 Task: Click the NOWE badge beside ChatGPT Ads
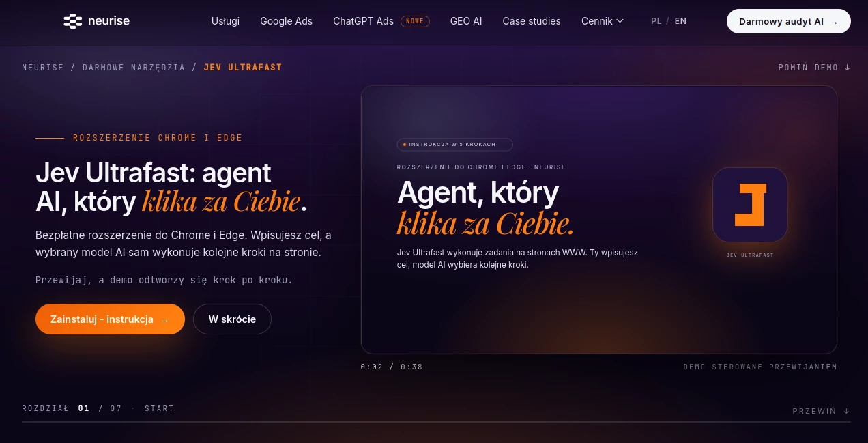(415, 21)
